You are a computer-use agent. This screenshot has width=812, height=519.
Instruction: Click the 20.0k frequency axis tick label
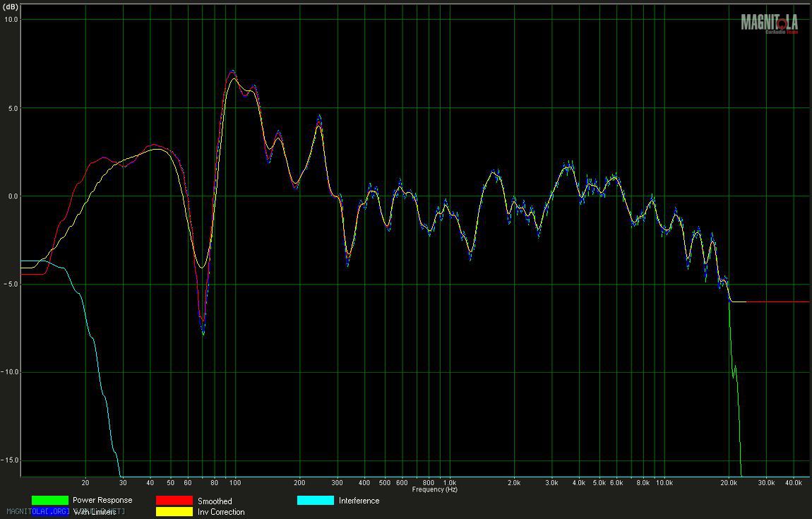tap(729, 483)
